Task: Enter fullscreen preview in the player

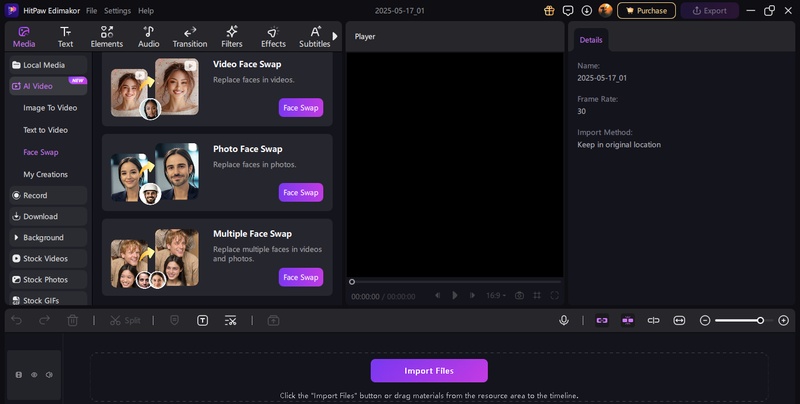Action: click(x=555, y=295)
